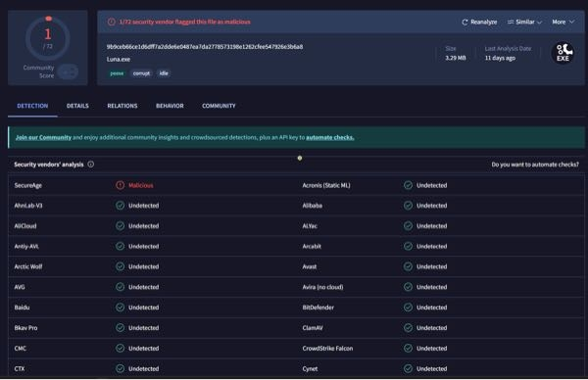Viewport: 588px width, 380px height.
Task: Click AhnLab-V3 undetected check icon
Action: pyautogui.click(x=120, y=206)
